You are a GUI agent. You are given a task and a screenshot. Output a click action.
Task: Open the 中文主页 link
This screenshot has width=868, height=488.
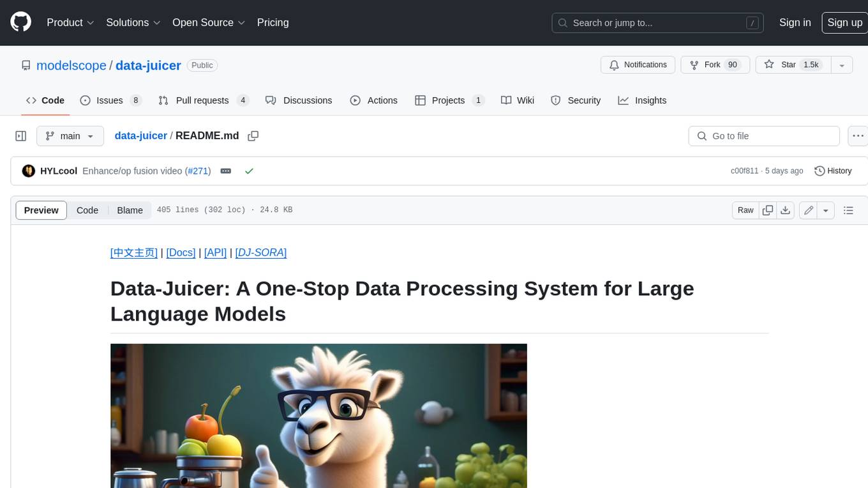134,252
